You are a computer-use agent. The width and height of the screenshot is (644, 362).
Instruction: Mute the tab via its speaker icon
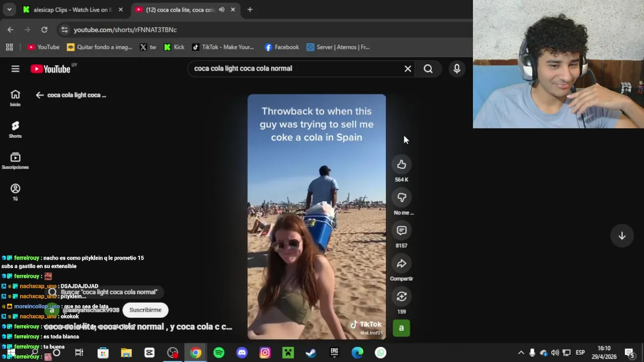click(x=221, y=10)
